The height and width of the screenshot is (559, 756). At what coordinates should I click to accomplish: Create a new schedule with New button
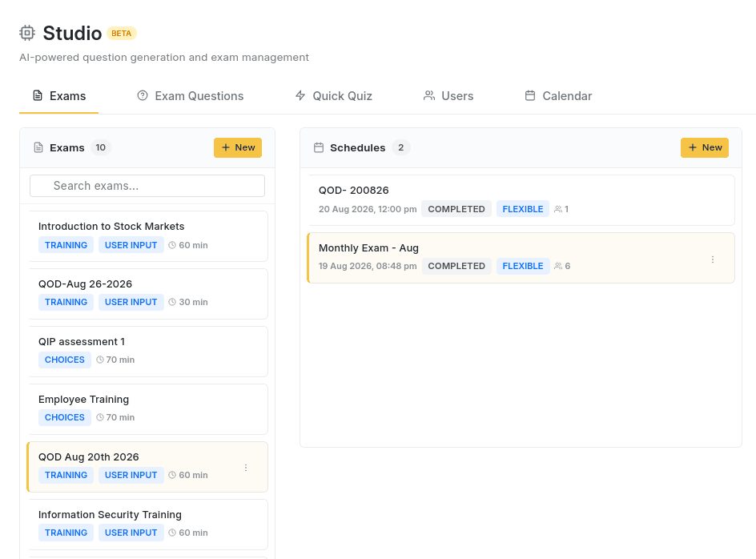point(705,147)
